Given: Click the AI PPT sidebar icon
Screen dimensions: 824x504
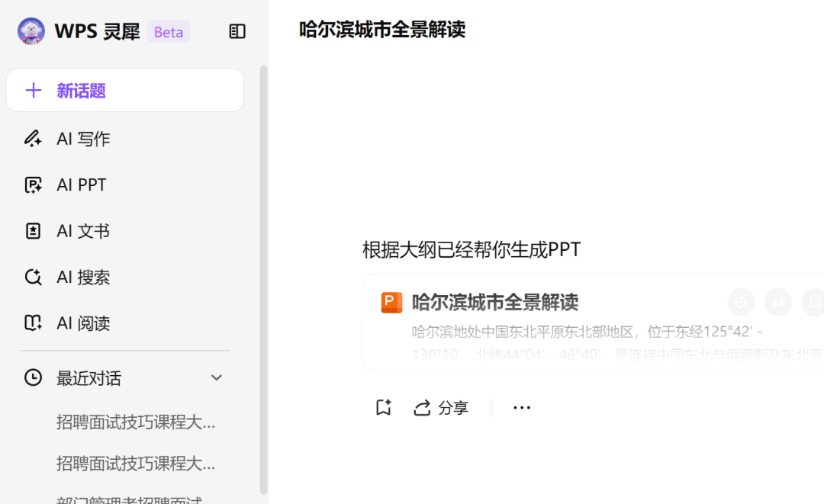Looking at the screenshot, I should click(x=33, y=185).
